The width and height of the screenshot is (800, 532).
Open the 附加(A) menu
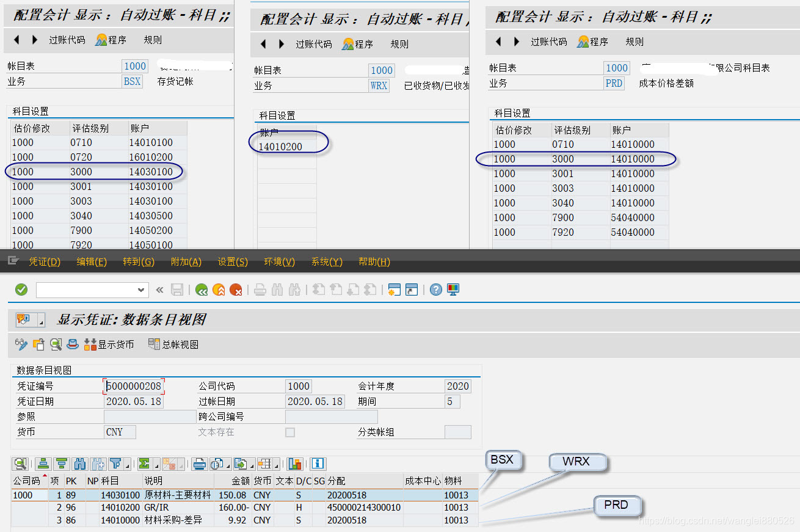coord(186,261)
